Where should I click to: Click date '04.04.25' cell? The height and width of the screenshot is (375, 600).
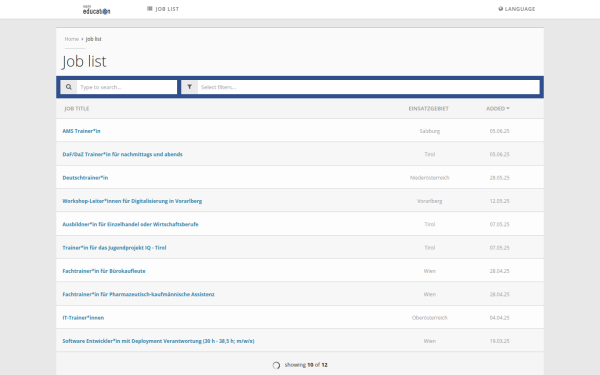point(499,318)
